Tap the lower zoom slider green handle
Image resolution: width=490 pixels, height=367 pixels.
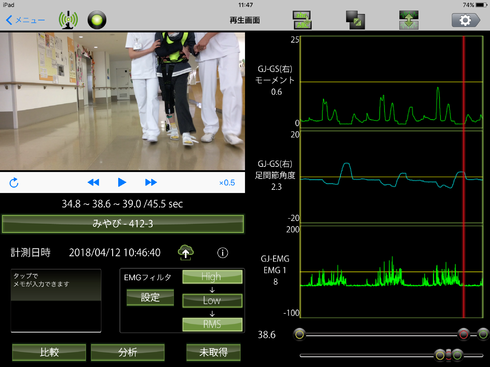458,355
